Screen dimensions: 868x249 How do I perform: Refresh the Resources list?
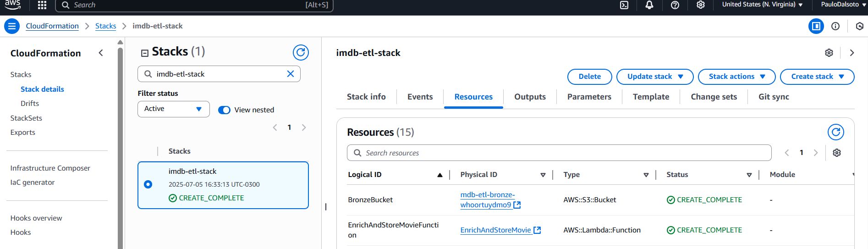[836, 133]
